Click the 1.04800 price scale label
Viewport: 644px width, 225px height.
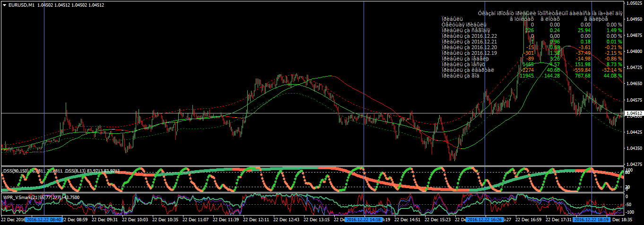coord(635,51)
